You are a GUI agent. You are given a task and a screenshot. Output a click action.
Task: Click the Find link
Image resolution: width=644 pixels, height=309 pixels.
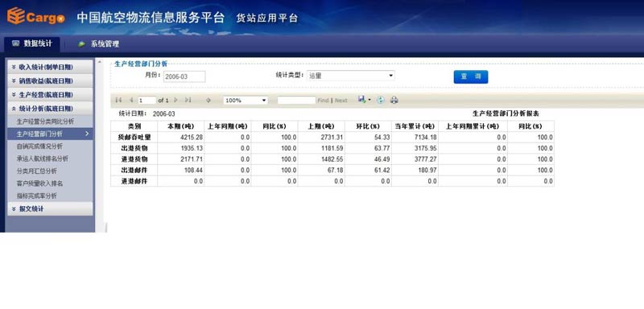pos(324,100)
